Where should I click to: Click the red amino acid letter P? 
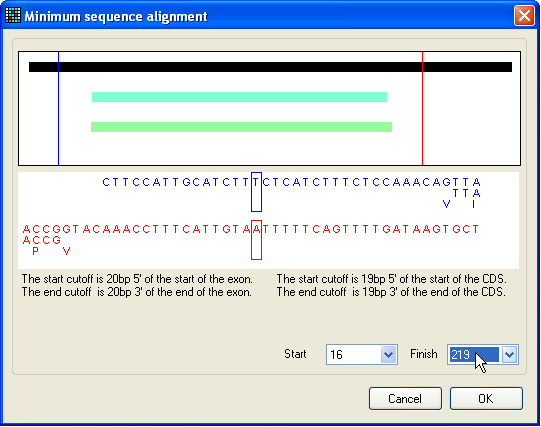35,251
